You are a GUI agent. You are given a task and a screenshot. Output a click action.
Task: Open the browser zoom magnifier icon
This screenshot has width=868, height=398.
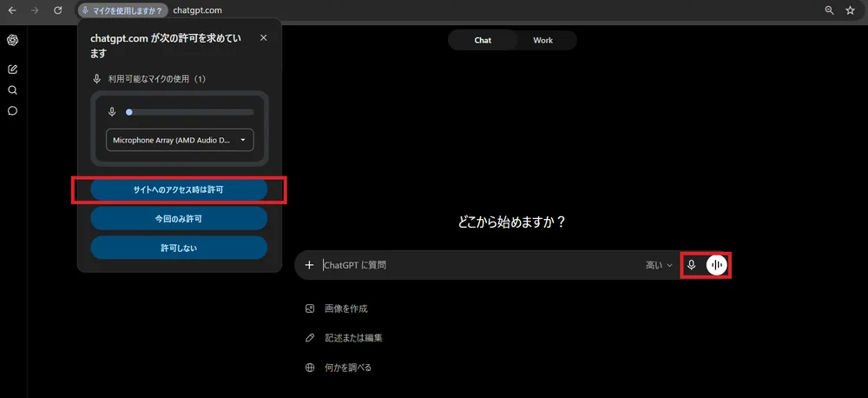(x=829, y=10)
